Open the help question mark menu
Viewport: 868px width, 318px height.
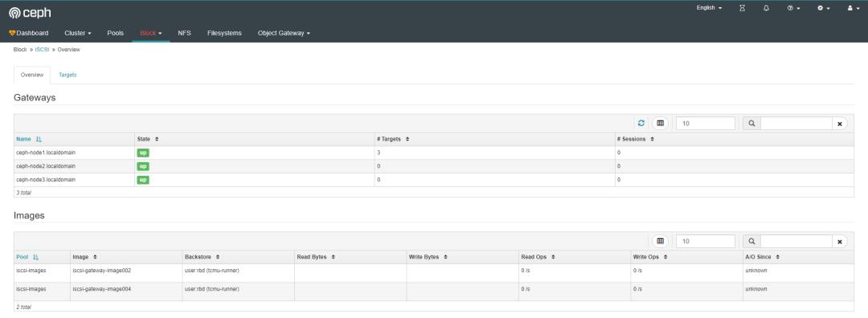794,8
